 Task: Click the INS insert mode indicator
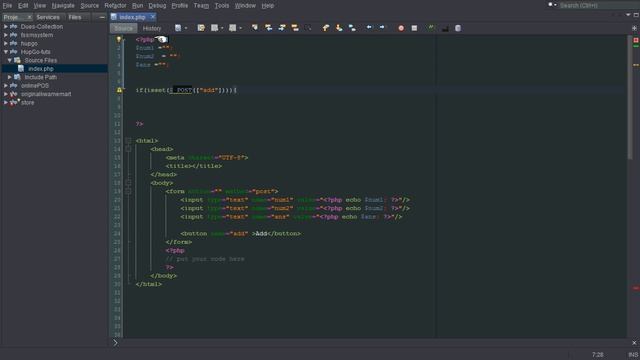pyautogui.click(x=633, y=354)
